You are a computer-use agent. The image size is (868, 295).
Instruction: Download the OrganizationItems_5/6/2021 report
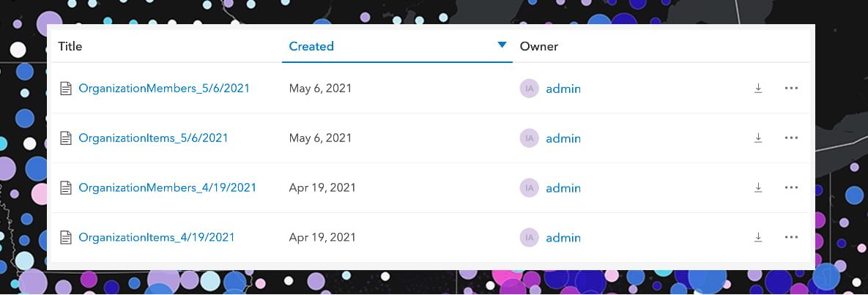coord(758,138)
